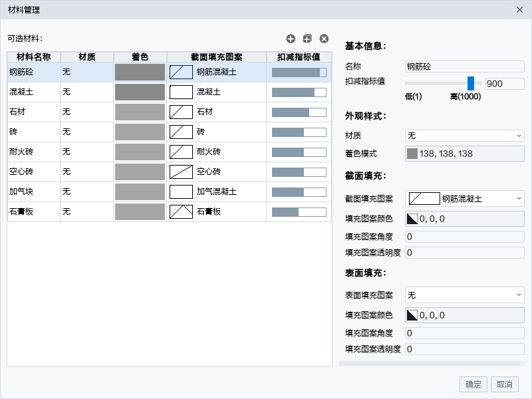Open the 表面填充图案 dropdown
This screenshot has height=399, width=532.
[464, 295]
